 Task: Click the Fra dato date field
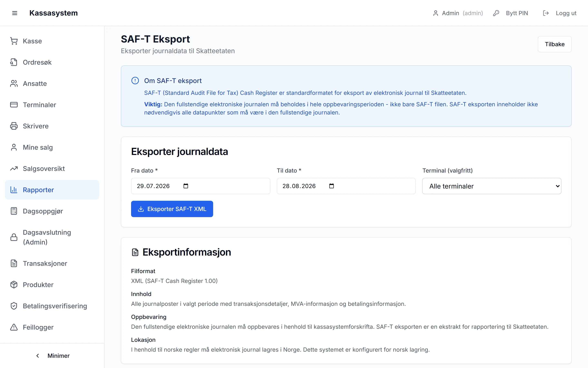[x=200, y=186]
